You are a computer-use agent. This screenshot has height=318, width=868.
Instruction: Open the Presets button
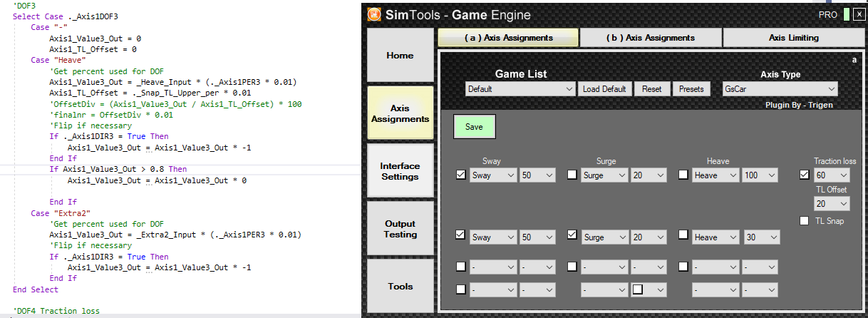pos(691,89)
